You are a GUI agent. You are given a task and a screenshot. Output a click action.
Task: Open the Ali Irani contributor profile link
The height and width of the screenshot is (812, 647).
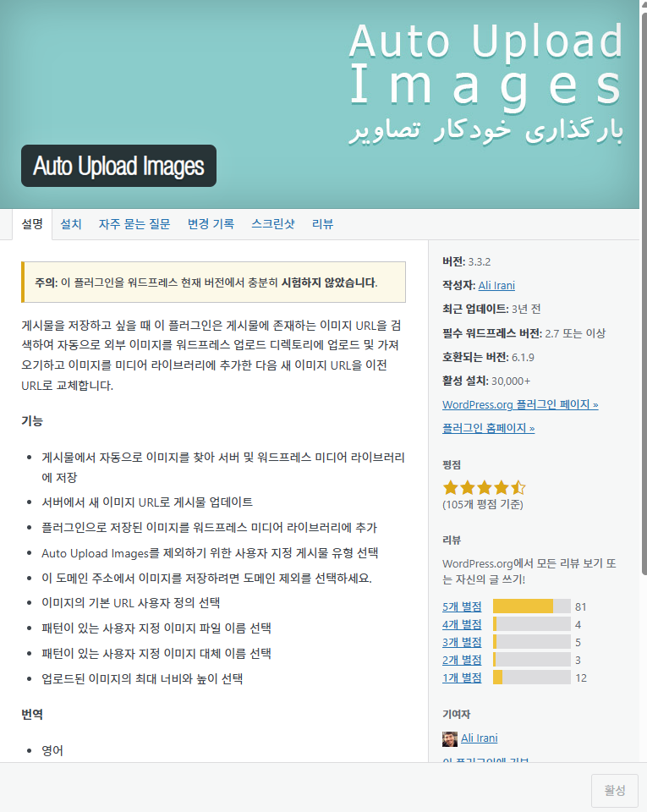(x=480, y=738)
